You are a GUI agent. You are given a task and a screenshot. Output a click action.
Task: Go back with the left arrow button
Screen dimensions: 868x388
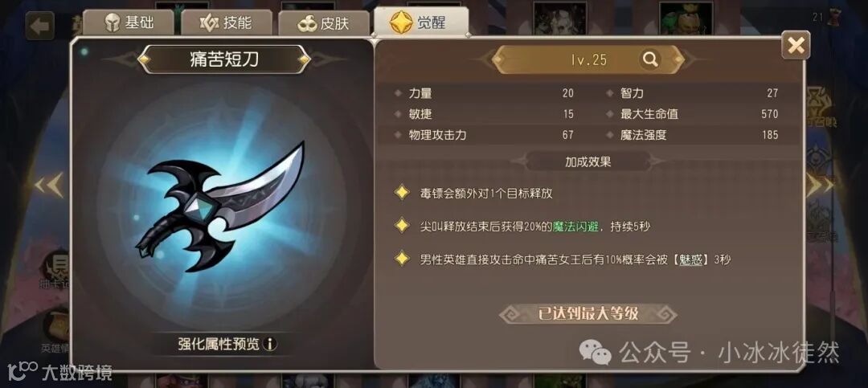(40, 26)
